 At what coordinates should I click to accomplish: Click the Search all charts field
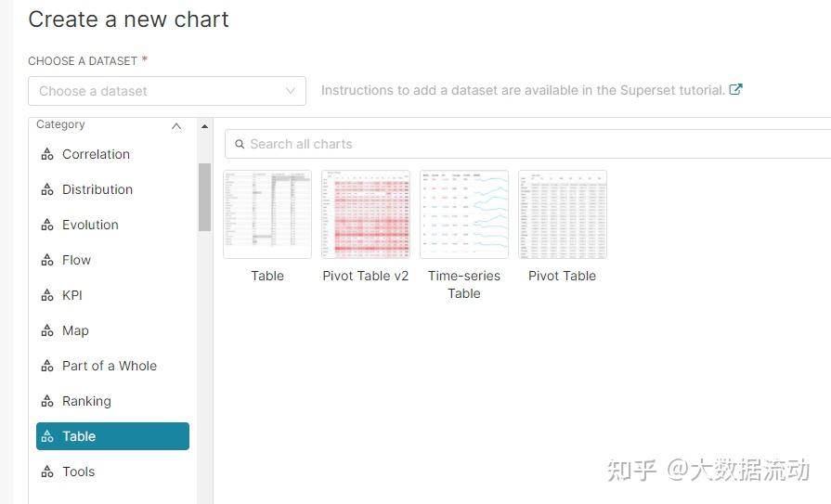[x=529, y=144]
